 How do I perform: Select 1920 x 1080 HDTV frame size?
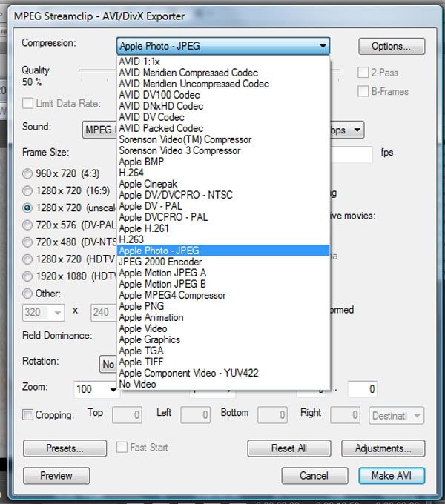27,276
